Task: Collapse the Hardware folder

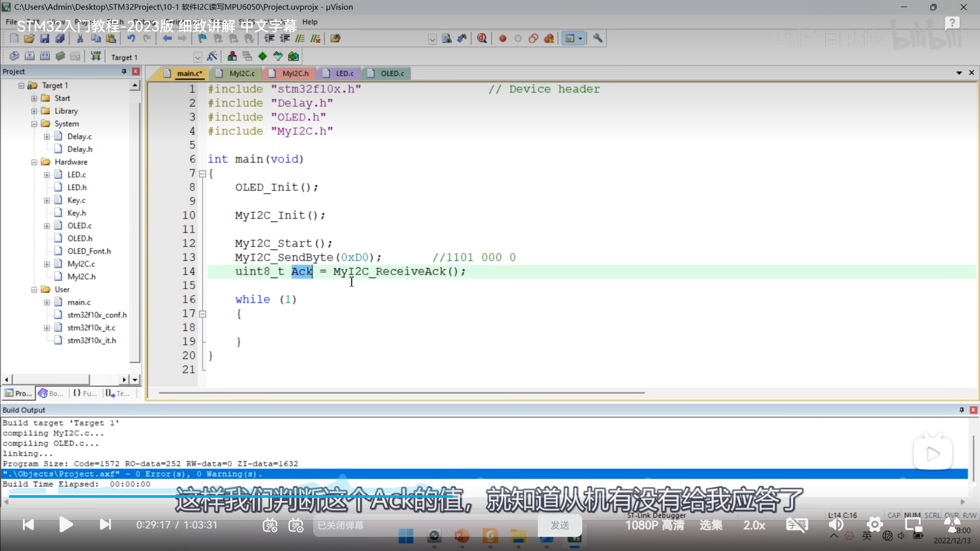Action: (x=34, y=162)
